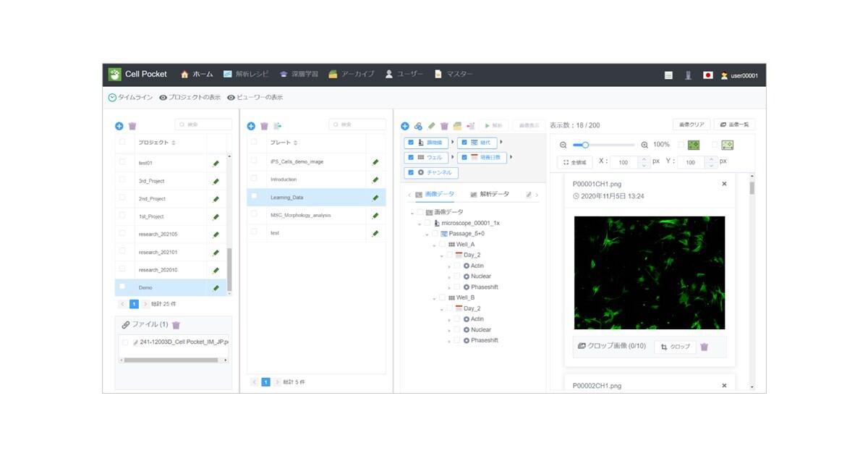Click the image zoom slider handle
The height and width of the screenshot is (456, 868).
pyautogui.click(x=585, y=145)
